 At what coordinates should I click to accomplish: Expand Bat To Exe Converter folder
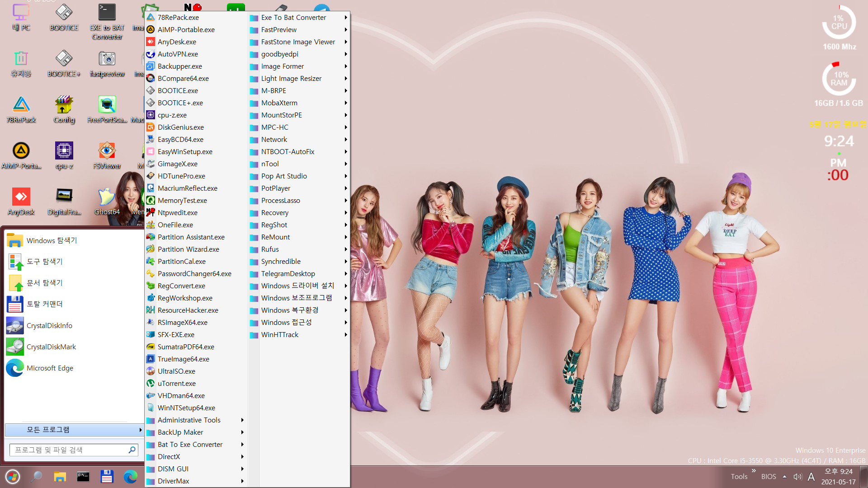[196, 444]
